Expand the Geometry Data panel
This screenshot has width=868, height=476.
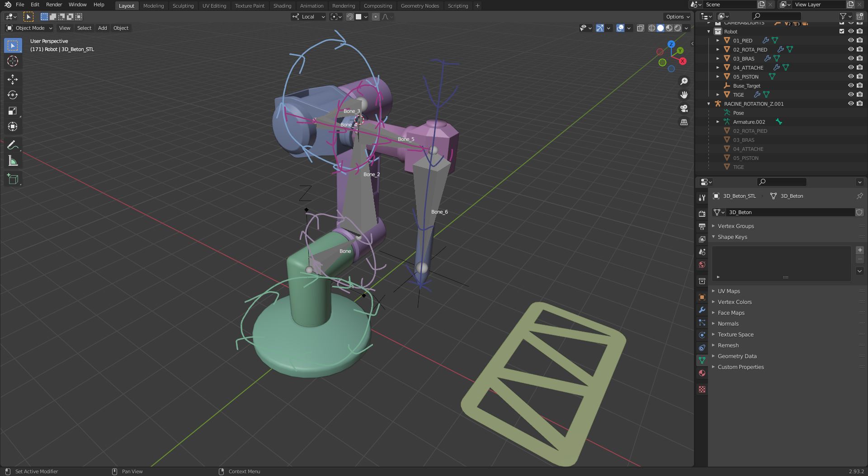point(737,356)
